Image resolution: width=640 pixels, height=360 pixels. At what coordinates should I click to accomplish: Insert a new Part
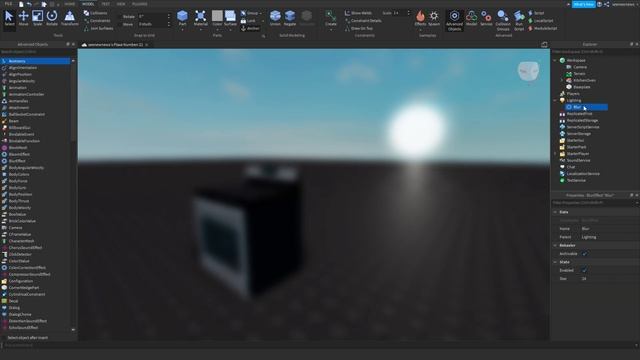[182, 18]
